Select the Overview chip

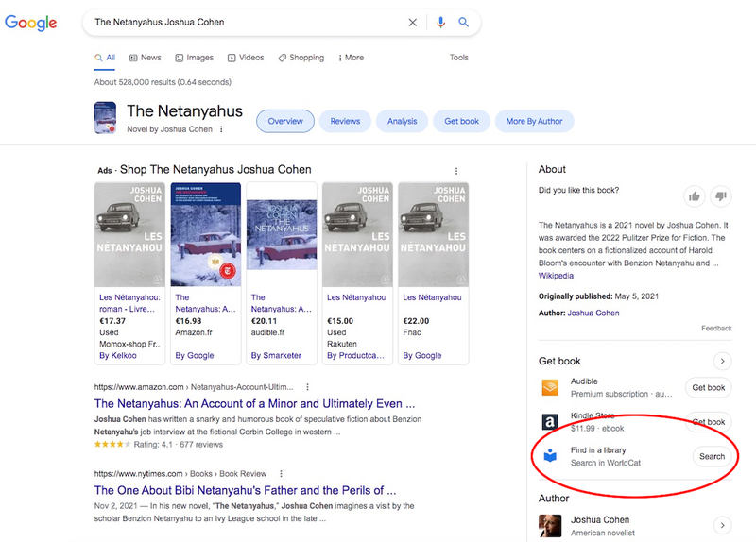[285, 121]
